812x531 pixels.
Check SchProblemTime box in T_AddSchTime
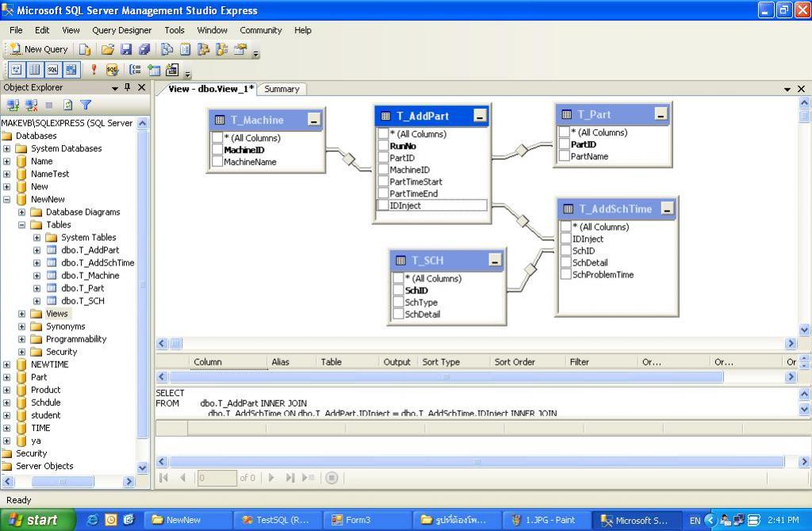coord(566,274)
